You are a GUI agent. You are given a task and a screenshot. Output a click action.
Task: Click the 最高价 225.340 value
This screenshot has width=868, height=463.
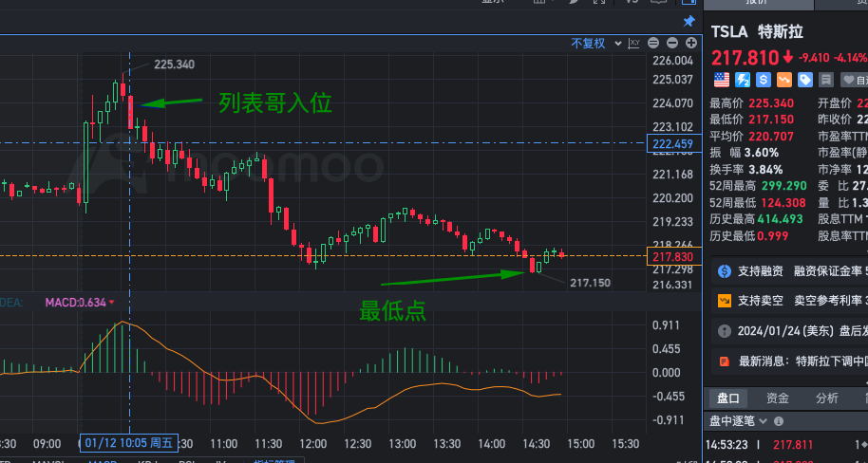(771, 103)
